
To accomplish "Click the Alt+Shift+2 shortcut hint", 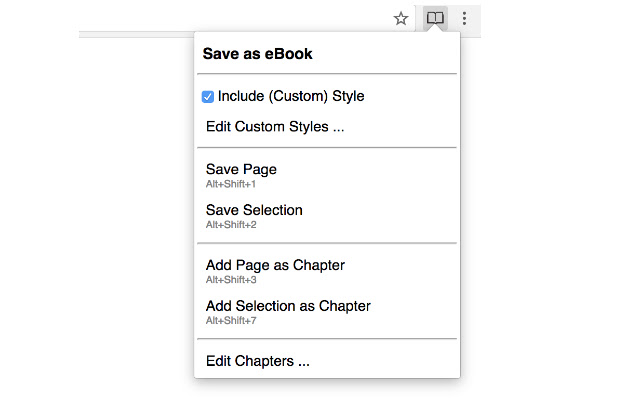I will [231, 225].
